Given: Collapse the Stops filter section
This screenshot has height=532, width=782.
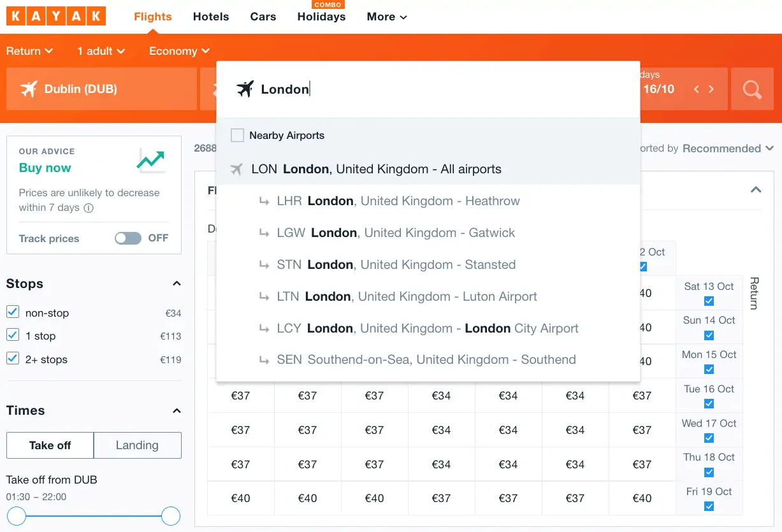Looking at the screenshot, I should pos(177,284).
